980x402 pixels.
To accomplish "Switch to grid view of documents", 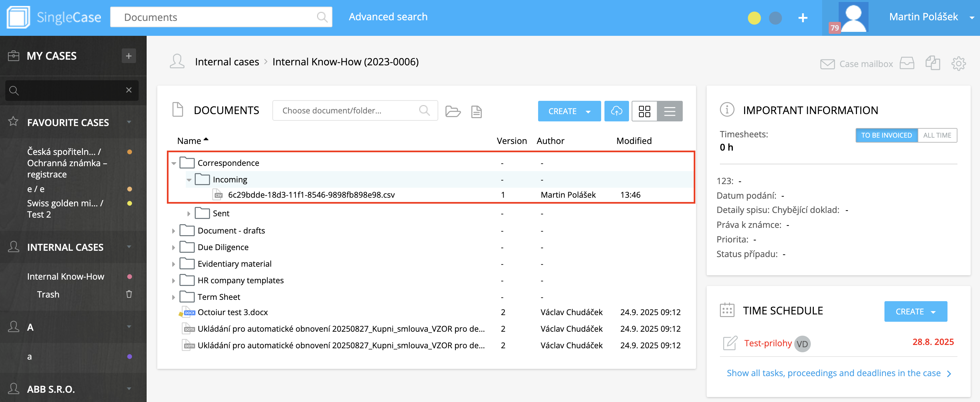I will pos(644,111).
